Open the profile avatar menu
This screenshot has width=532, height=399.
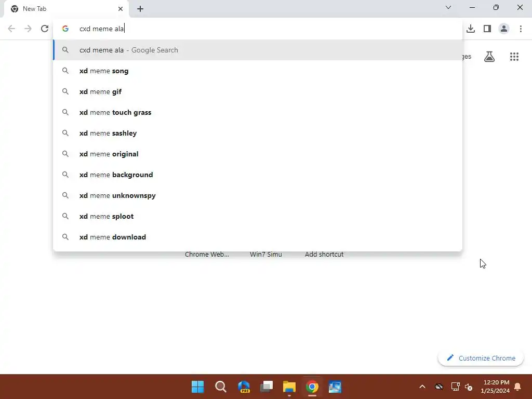coord(504,29)
